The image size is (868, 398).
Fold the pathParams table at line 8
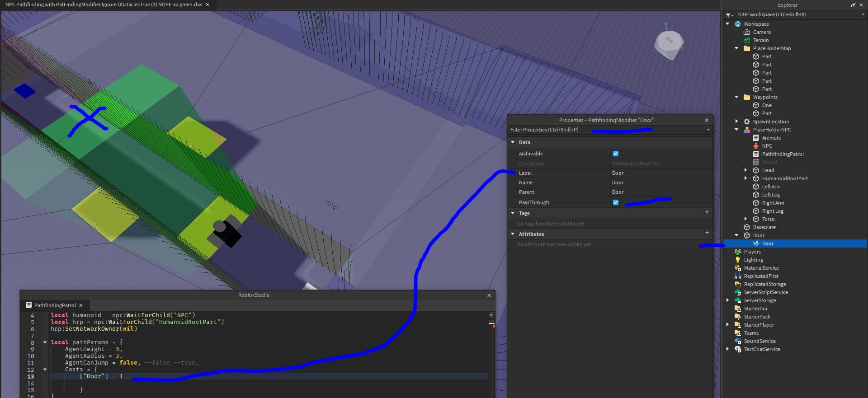(x=45, y=342)
